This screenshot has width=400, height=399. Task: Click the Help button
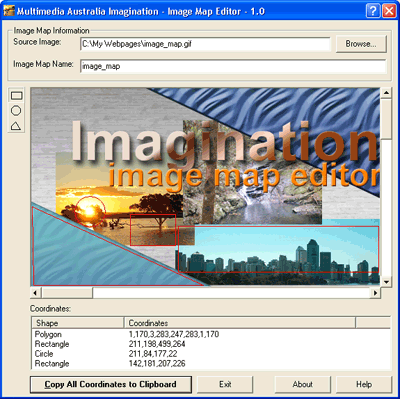tap(364, 384)
